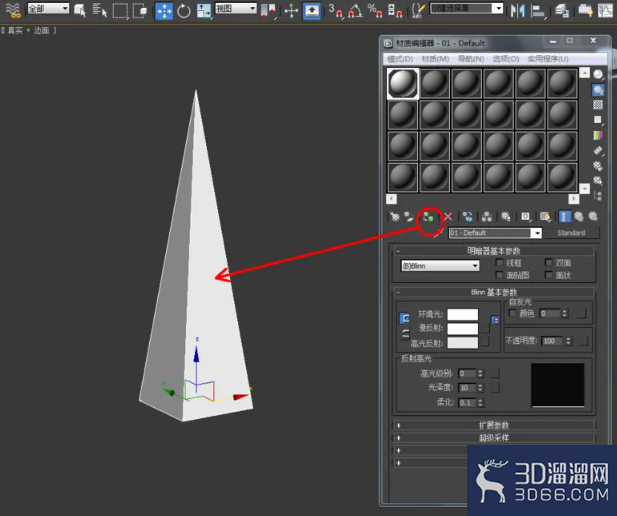Screen dimensions: 617x516
Task: Click Sample UV Tiling icon
Action: (x=598, y=120)
